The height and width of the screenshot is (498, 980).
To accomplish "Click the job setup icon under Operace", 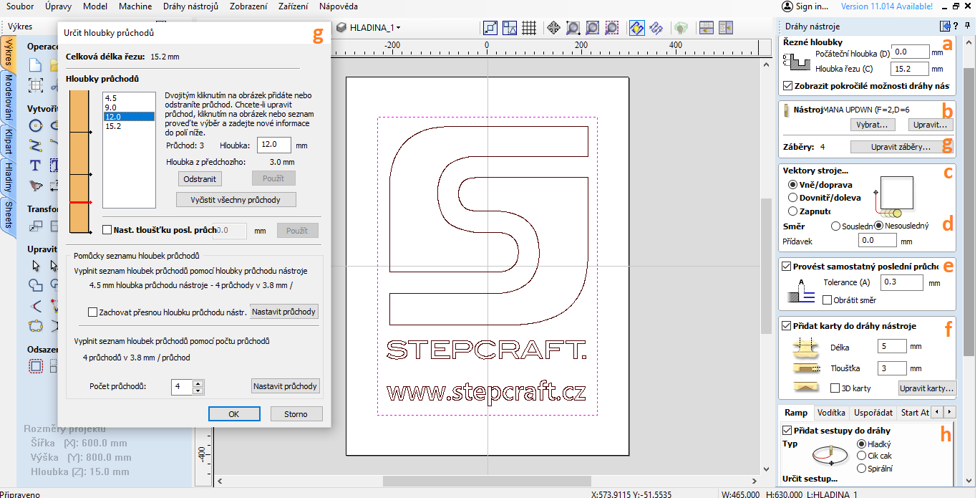I will [x=36, y=85].
